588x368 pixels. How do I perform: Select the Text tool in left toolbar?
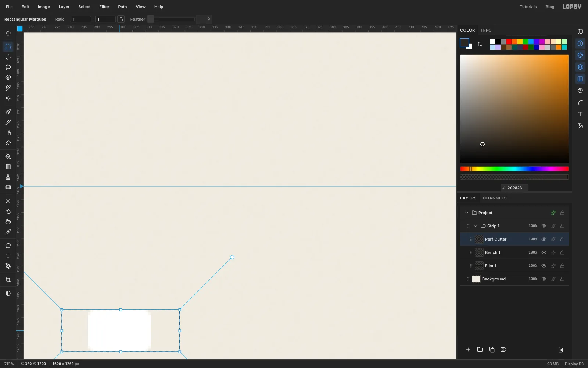[8, 256]
